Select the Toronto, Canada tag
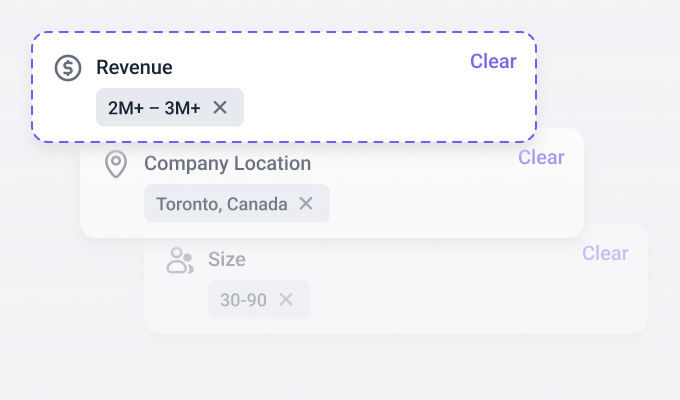Viewport: 680px width, 400px height. pos(221,204)
